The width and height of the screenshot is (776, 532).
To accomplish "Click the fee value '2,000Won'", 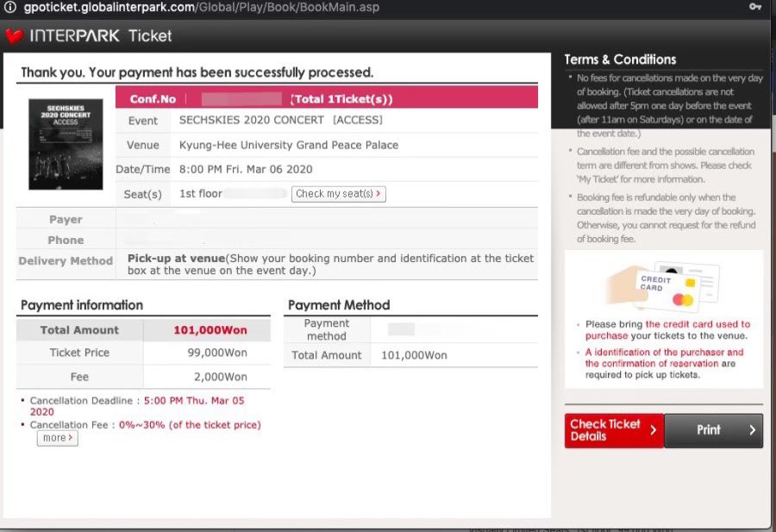I will [220, 377].
